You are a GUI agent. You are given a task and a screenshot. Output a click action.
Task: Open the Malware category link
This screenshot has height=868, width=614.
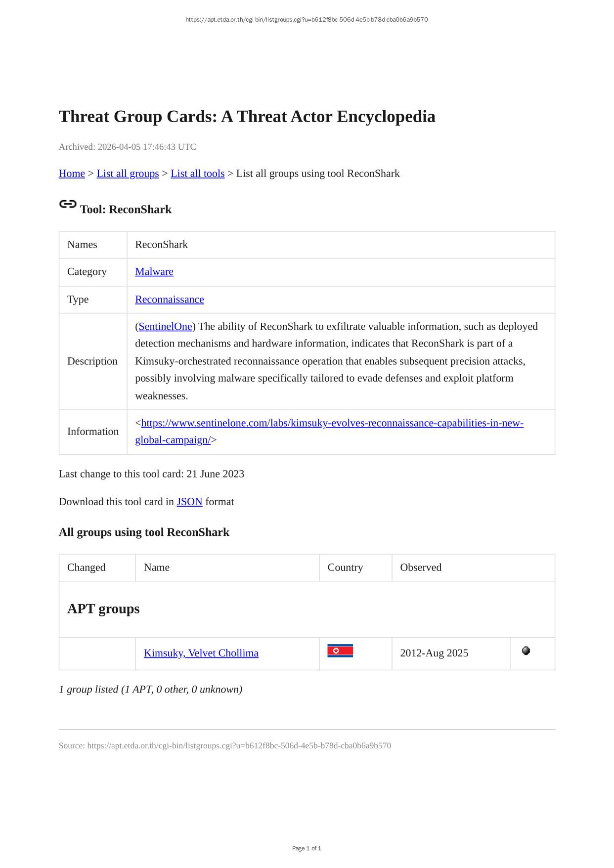[x=154, y=272]
